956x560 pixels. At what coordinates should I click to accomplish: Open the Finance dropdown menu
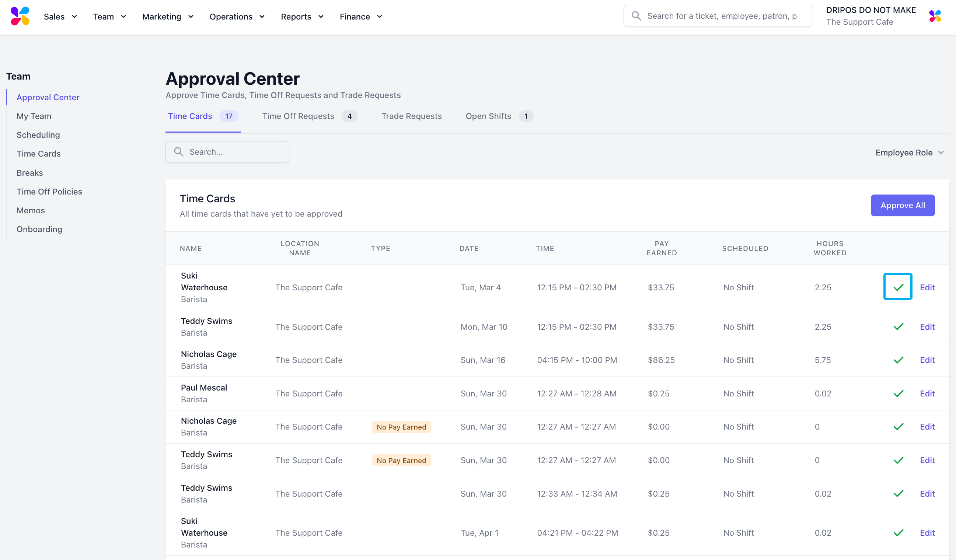[x=360, y=17]
